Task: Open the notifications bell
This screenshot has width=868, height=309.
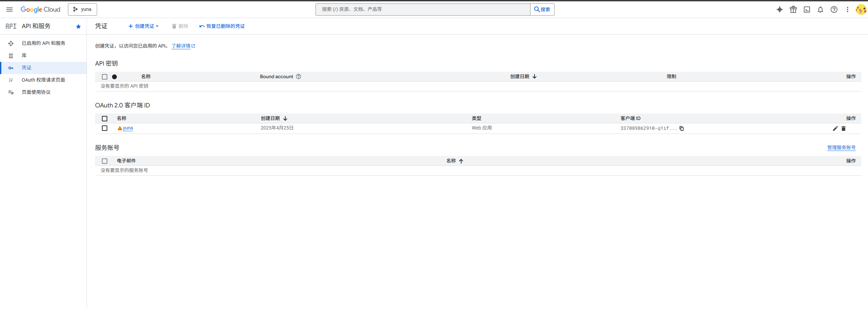Action: pyautogui.click(x=820, y=10)
